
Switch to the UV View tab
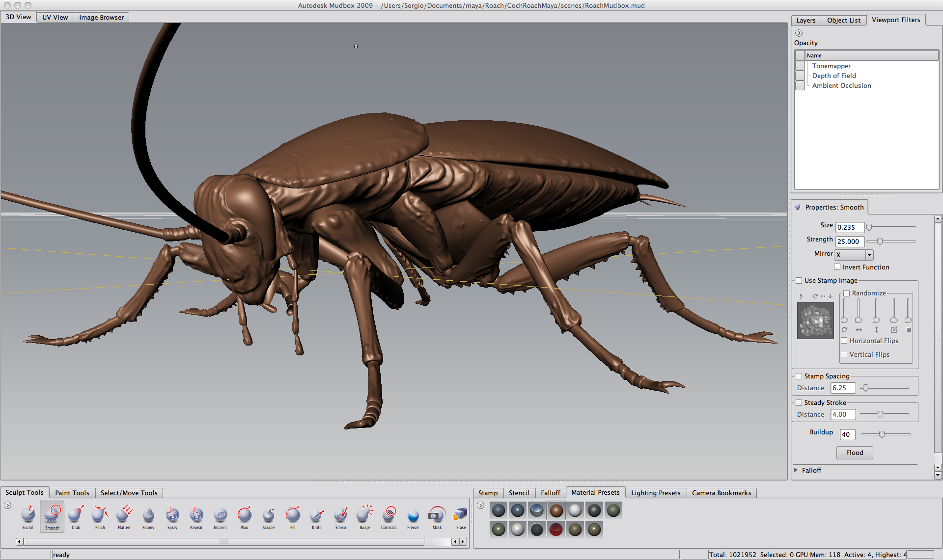55,17
